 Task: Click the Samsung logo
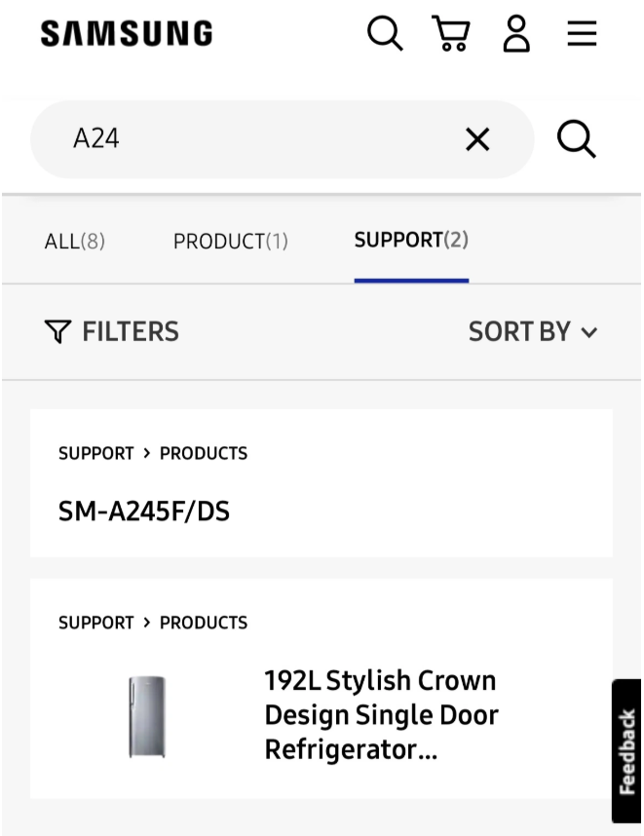click(x=126, y=34)
